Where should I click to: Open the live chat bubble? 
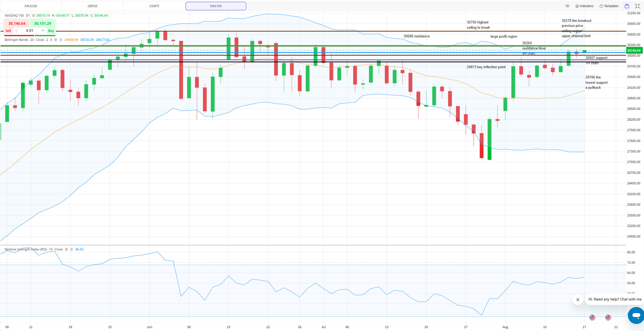[x=636, y=315]
